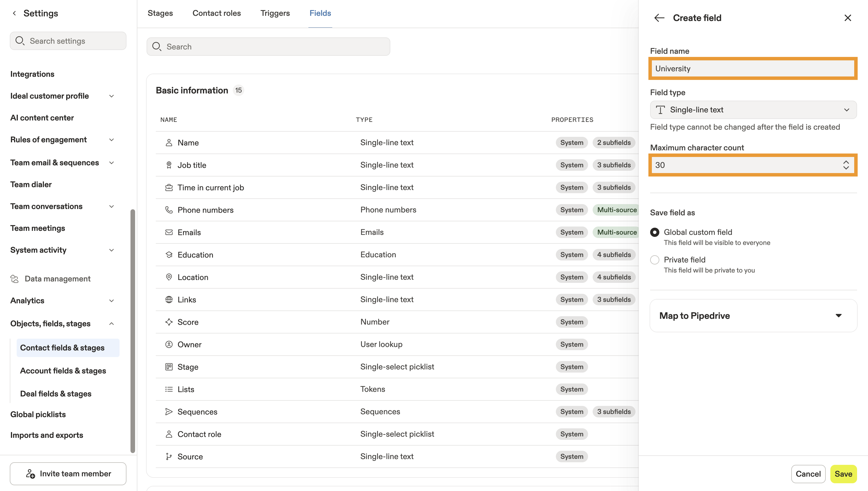Open the AI content center
868x491 pixels.
pyautogui.click(x=42, y=118)
